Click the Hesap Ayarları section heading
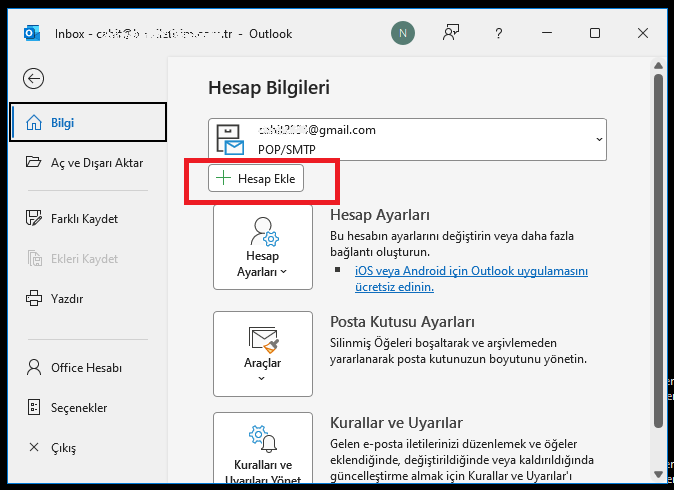The image size is (674, 490). coord(380,214)
